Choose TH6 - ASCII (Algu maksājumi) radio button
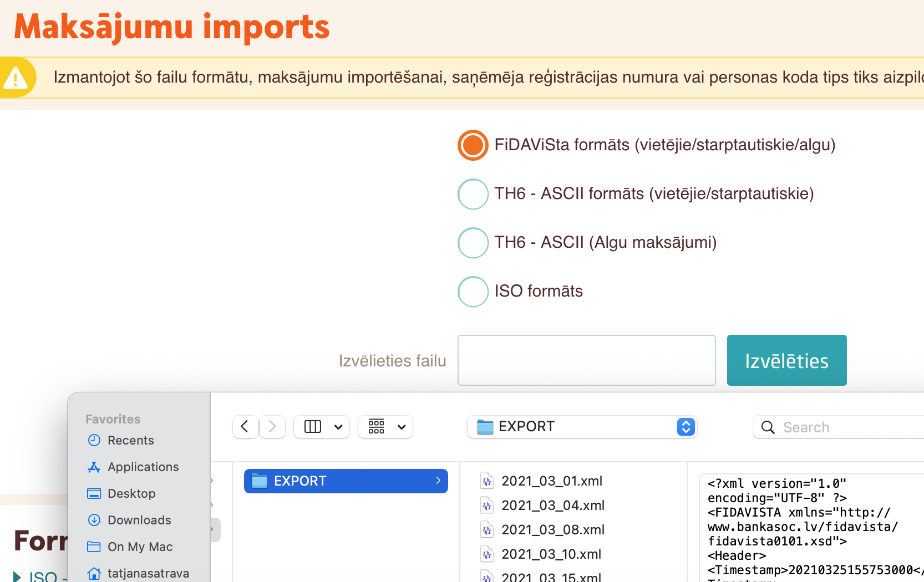 coord(473,243)
